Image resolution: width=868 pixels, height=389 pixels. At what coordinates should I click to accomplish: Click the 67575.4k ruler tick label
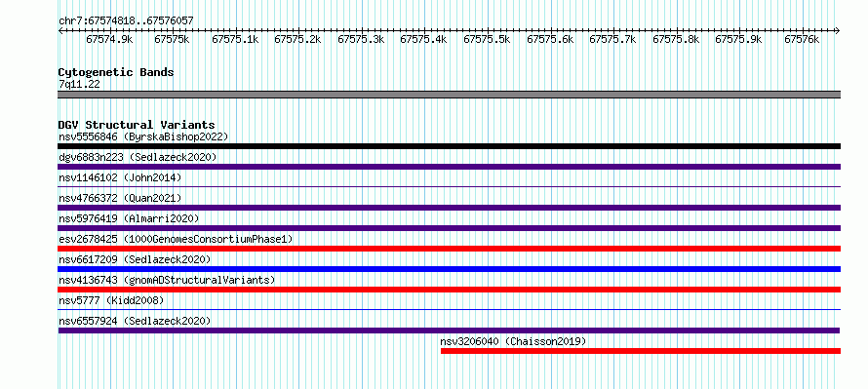(x=423, y=40)
